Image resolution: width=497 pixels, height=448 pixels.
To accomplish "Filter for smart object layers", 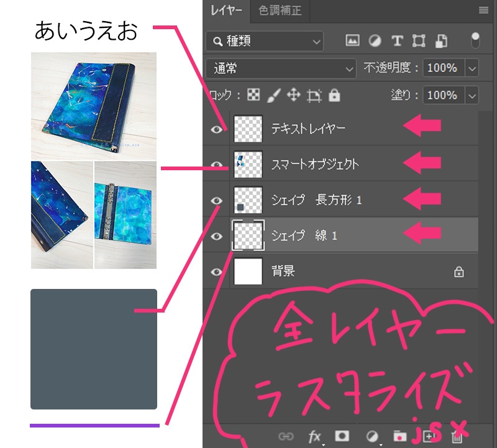I will [x=440, y=40].
